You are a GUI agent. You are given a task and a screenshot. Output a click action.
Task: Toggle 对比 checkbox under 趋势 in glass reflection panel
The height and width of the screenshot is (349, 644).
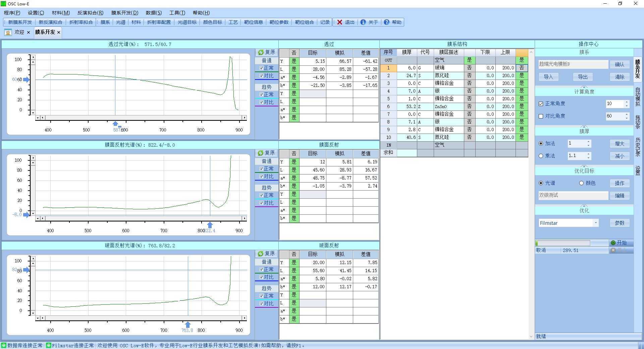click(261, 304)
